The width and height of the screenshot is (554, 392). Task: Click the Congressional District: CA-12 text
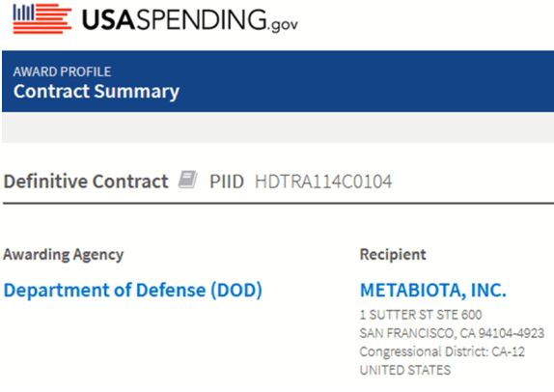pyautogui.click(x=442, y=351)
